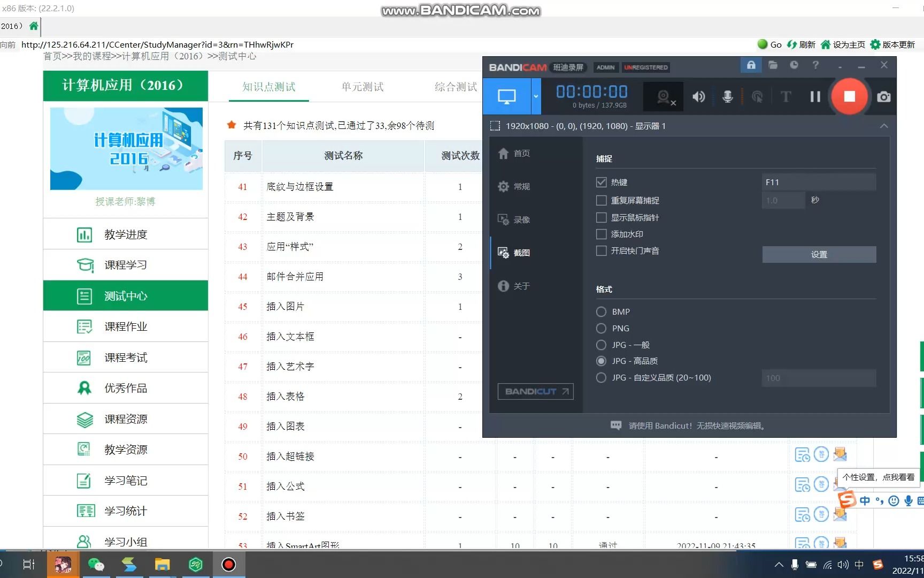The height and width of the screenshot is (578, 924).
Task: Enable 开启快门声音 checkbox
Action: (x=601, y=250)
